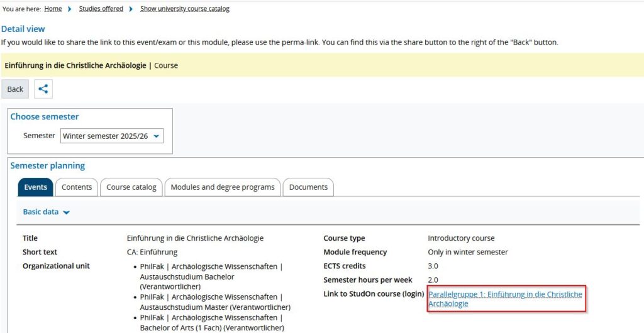Click the Title field value
This screenshot has width=644, height=333.
[196, 238]
